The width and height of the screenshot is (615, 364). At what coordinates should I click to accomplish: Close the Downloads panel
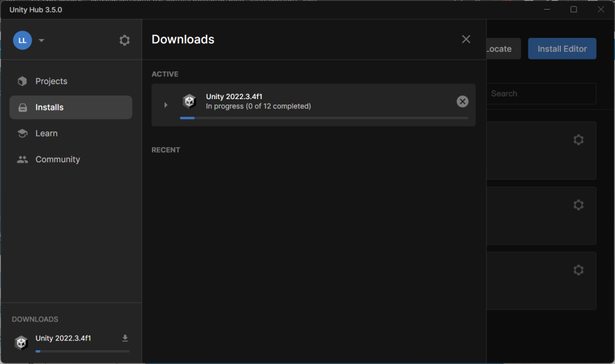click(466, 39)
